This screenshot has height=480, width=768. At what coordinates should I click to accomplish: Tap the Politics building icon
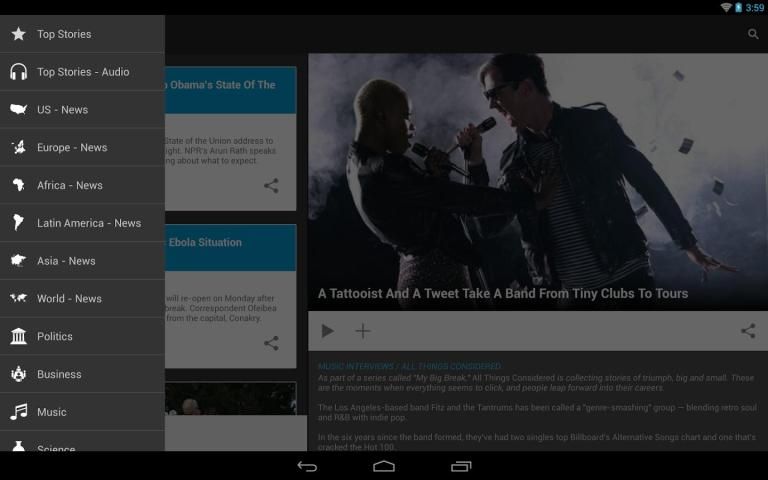18,336
